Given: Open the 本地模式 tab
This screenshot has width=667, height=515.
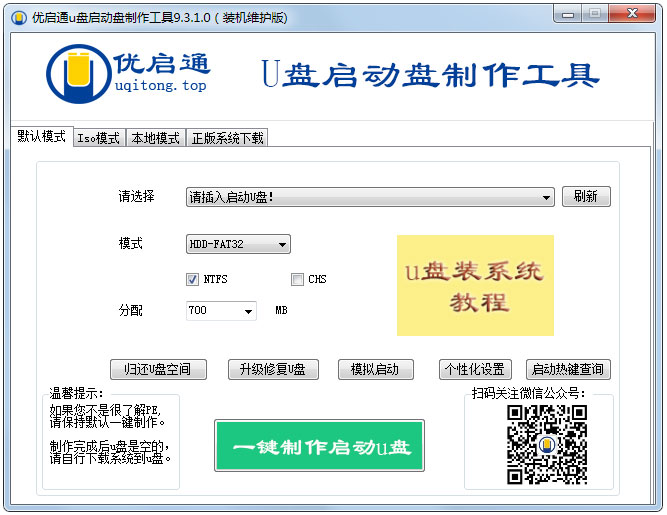Looking at the screenshot, I should [156, 138].
